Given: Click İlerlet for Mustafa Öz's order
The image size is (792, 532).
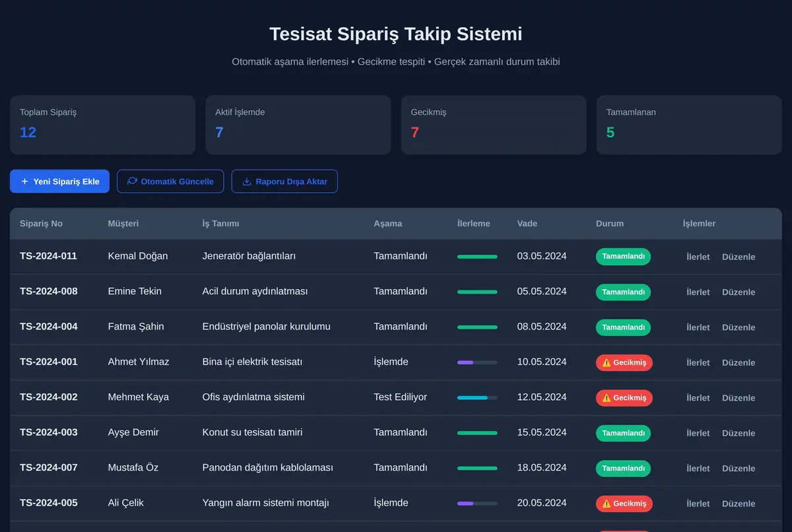Looking at the screenshot, I should pos(698,469).
